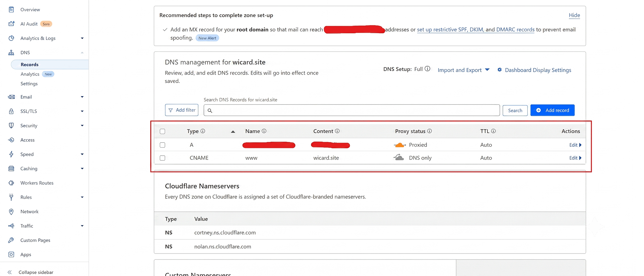
Task: Click the Add record button
Action: pos(552,110)
